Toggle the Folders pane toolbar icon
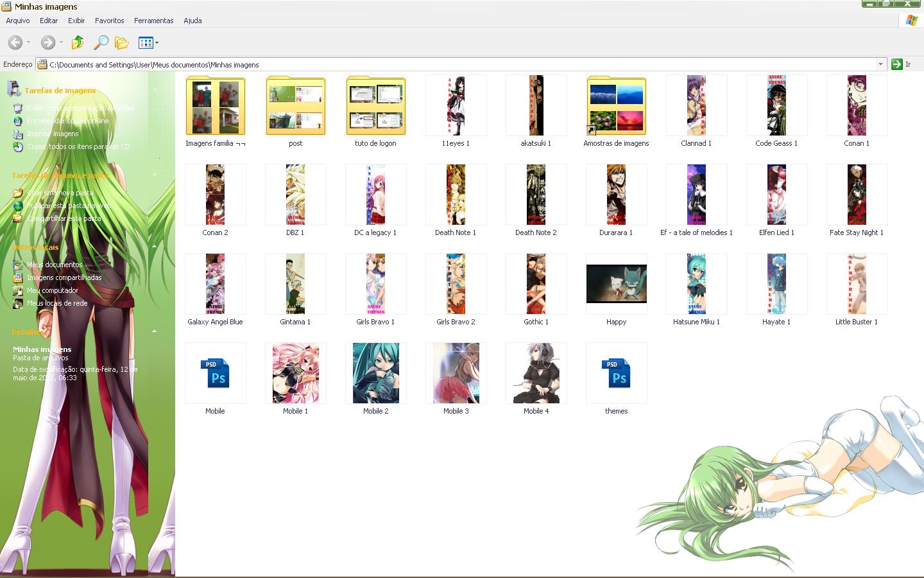Screen dimensions: 924x578 pos(122,43)
